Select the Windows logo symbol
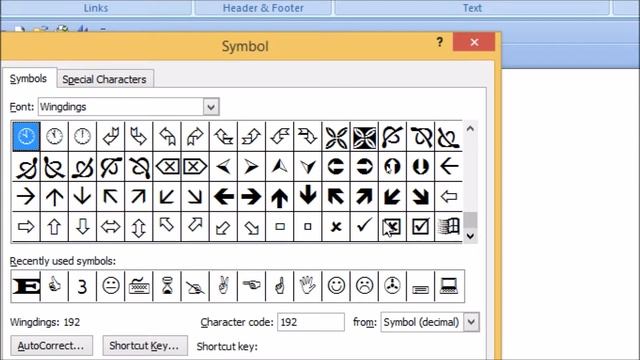 point(449,227)
